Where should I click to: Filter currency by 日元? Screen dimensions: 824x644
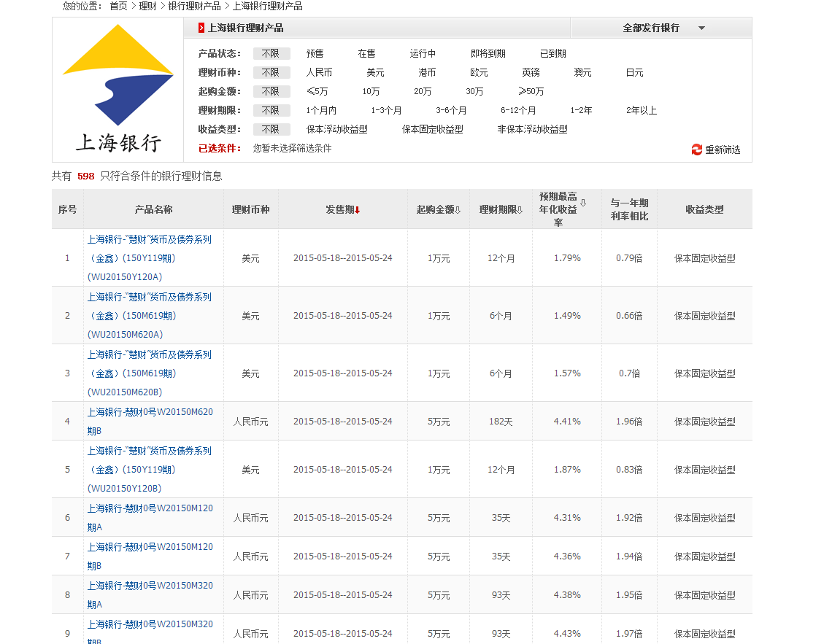point(634,72)
